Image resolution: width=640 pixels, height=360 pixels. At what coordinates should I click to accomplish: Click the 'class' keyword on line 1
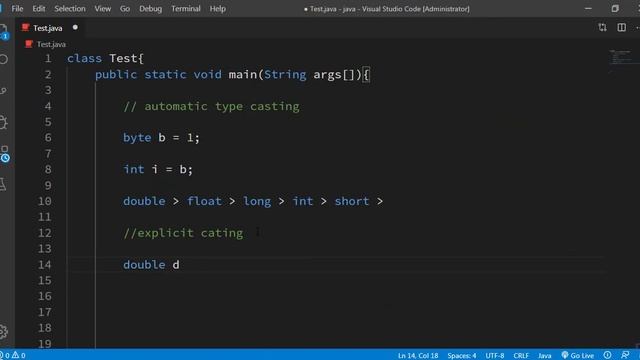(84, 58)
